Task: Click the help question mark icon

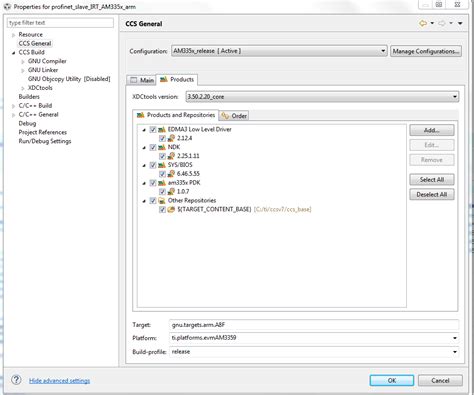Action: (16, 380)
